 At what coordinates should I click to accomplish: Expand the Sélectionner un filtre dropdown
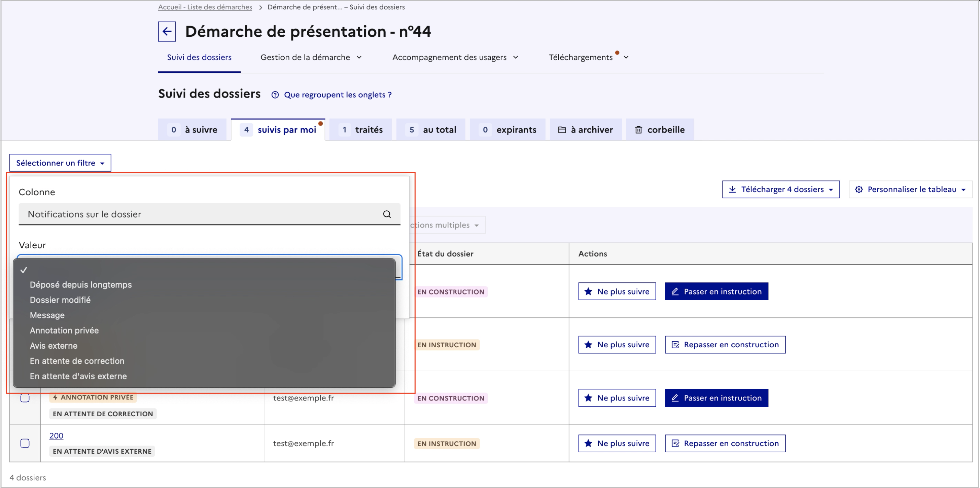60,163
